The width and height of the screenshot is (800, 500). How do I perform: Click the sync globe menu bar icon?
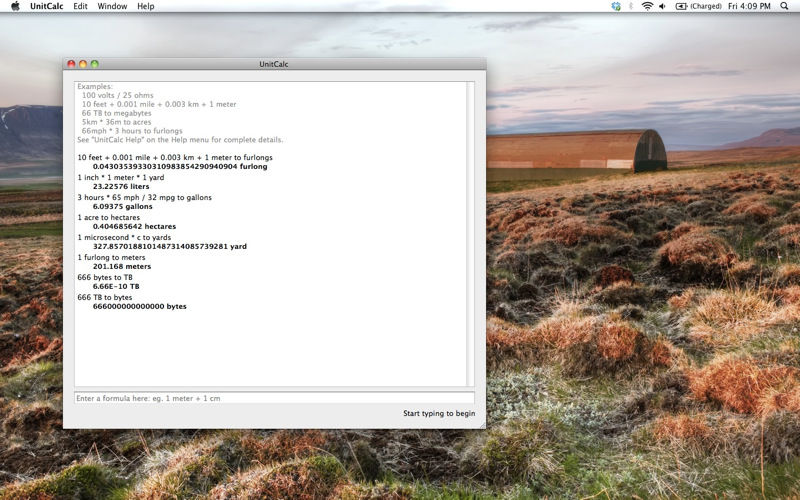click(616, 6)
